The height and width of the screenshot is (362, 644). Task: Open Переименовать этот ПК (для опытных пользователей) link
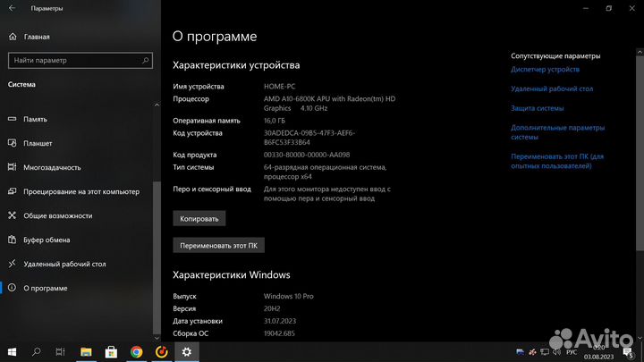pos(557,161)
